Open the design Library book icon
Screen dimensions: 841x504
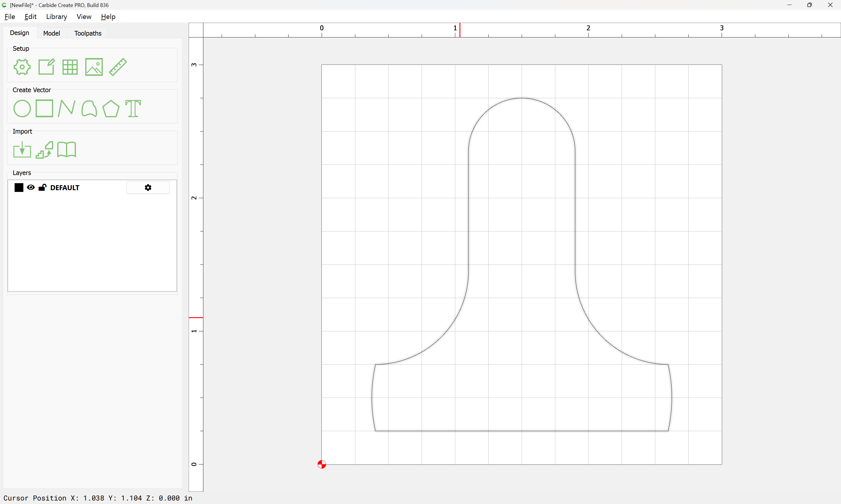tap(67, 150)
